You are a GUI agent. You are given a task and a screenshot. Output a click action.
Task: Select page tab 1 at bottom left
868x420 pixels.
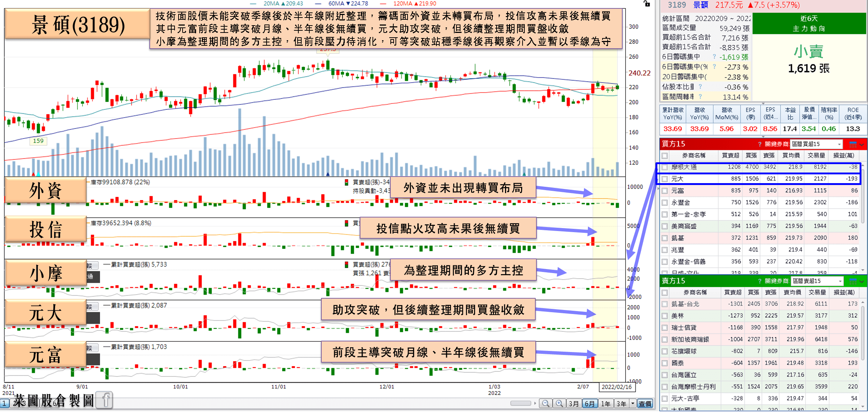coord(4,404)
